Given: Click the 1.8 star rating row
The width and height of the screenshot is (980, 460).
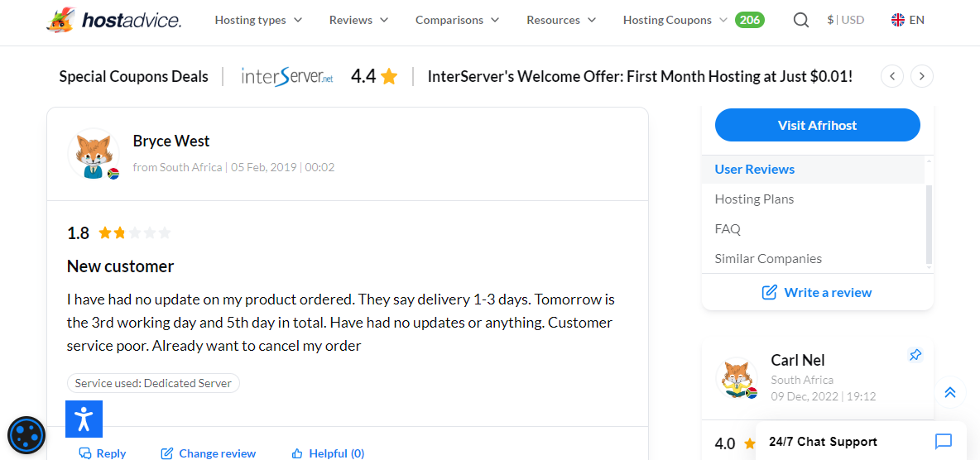Looking at the screenshot, I should point(118,234).
